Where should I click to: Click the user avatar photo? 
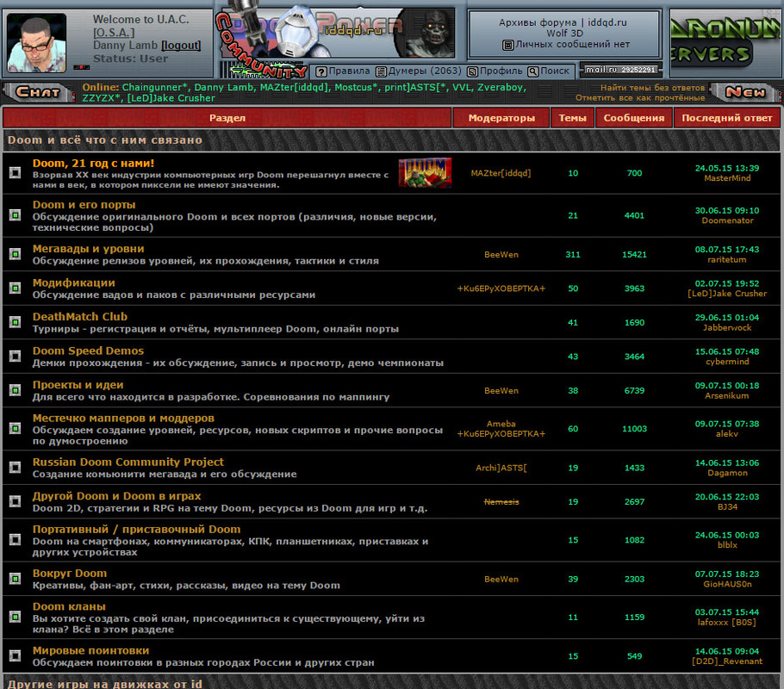pos(36,43)
